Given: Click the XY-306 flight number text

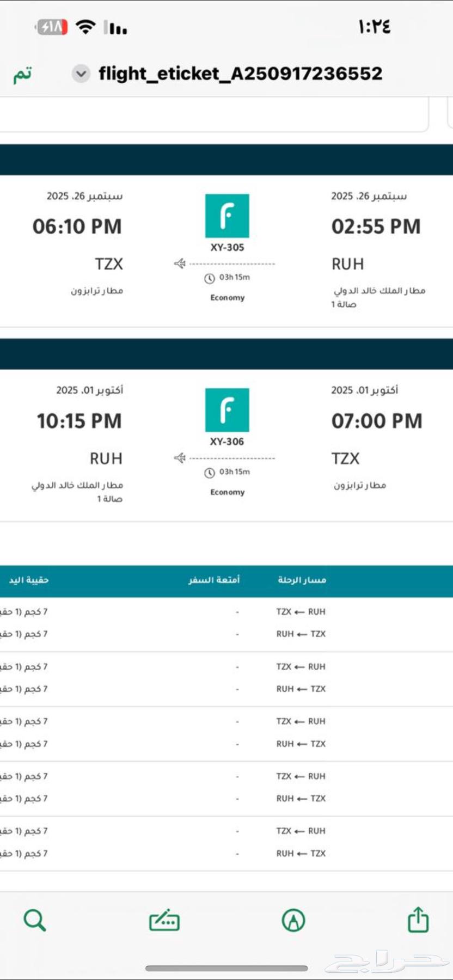Looking at the screenshot, I should click(227, 442).
